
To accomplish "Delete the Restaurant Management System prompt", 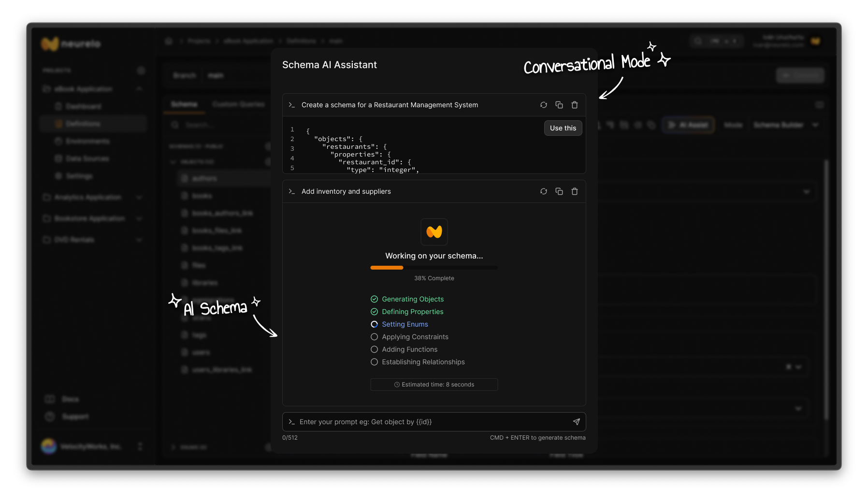I will point(575,105).
